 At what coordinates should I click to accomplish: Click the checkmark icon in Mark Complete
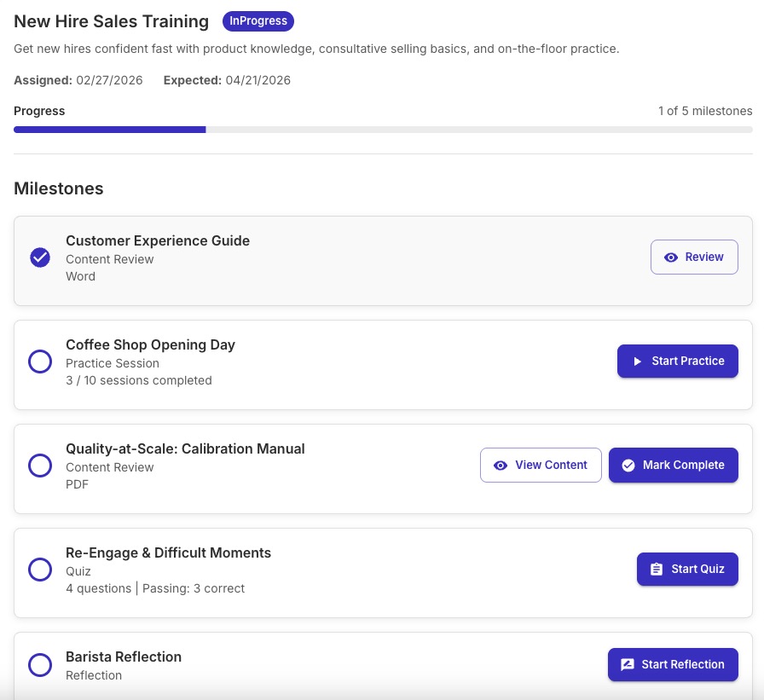[x=628, y=465]
